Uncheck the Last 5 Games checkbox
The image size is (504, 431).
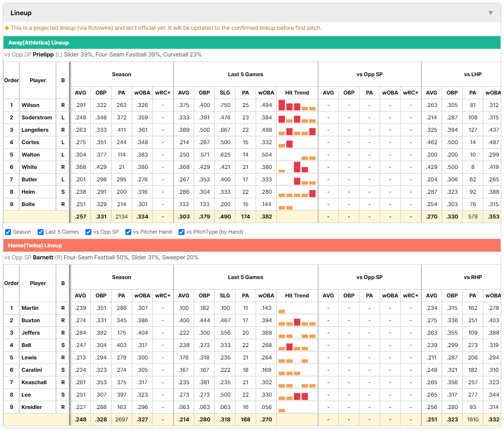[x=40, y=232]
